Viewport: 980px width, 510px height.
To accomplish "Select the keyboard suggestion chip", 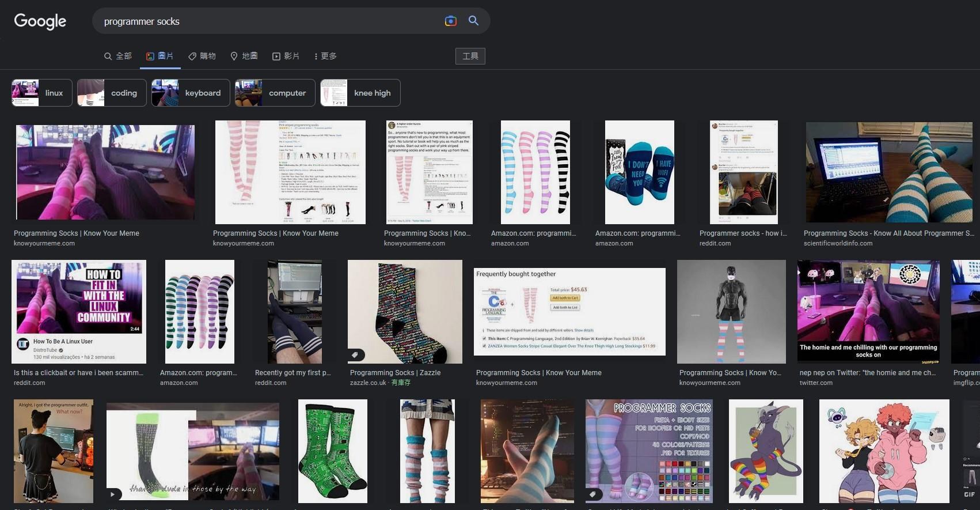I will 191,93.
